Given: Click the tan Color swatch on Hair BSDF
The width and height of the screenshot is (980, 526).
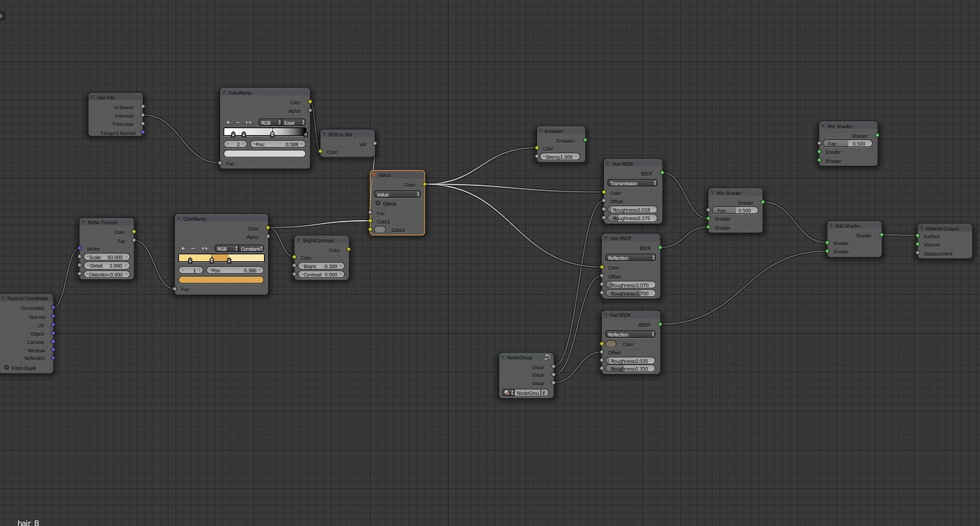Looking at the screenshot, I should (x=611, y=344).
